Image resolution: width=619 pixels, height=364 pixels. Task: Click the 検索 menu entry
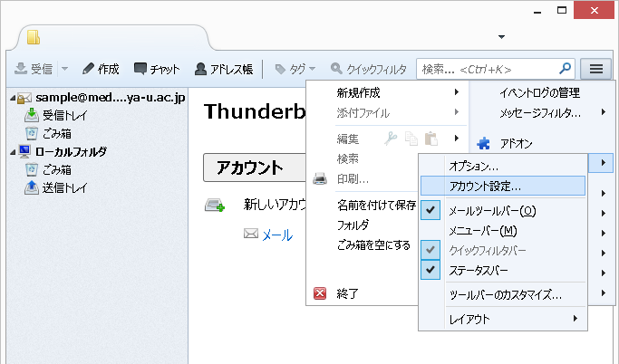click(x=348, y=159)
